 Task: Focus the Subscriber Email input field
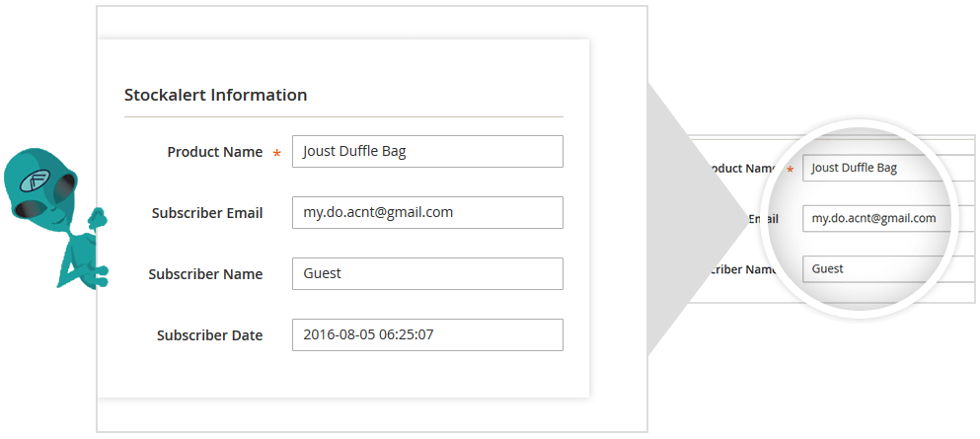click(427, 212)
